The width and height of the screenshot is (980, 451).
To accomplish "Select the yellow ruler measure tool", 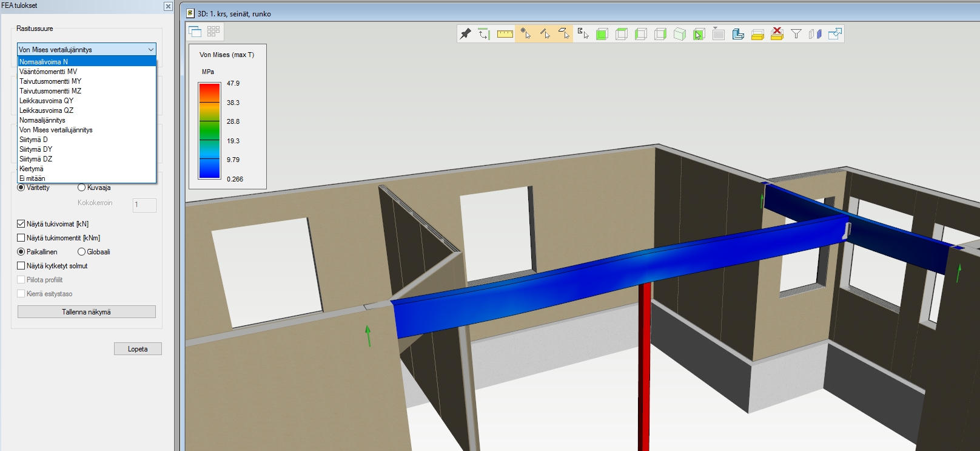I will (x=505, y=34).
